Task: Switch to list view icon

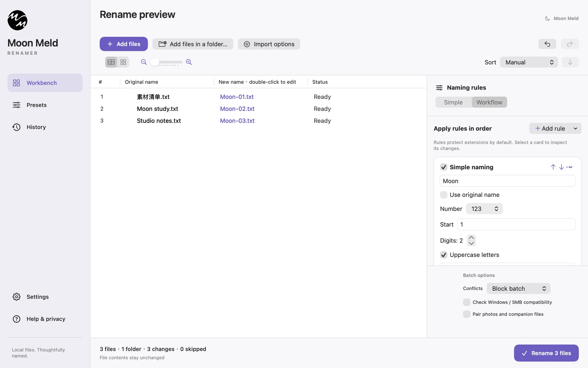Action: point(111,62)
